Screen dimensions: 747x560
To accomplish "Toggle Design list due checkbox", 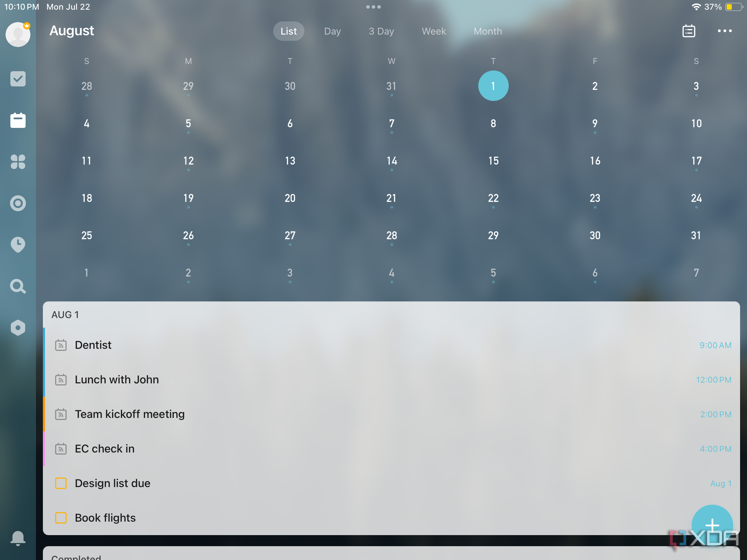I will [x=61, y=482].
